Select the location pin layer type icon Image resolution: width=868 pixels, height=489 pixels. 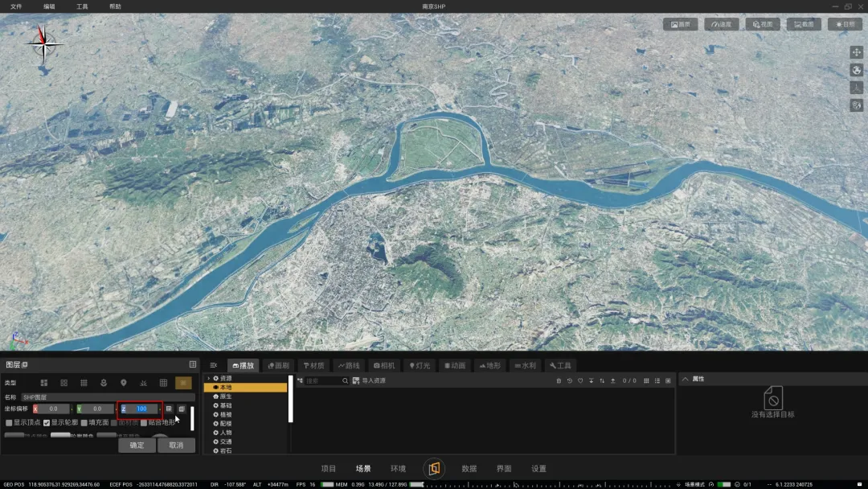[124, 383]
